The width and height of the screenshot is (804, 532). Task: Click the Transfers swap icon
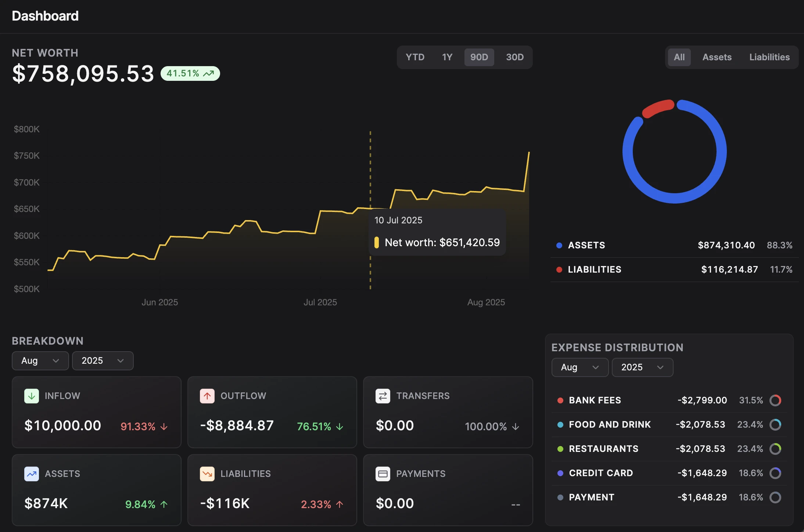tap(383, 396)
